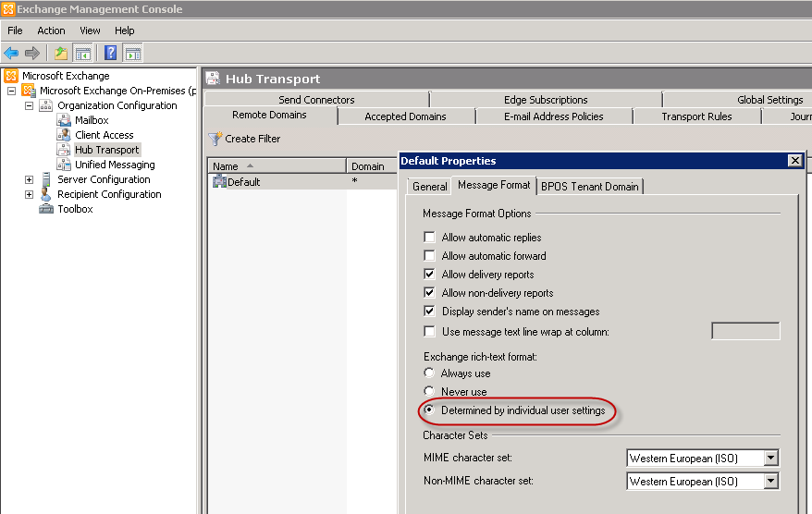Enable Allow automatic forward checkbox
812x514 pixels.
click(x=429, y=256)
